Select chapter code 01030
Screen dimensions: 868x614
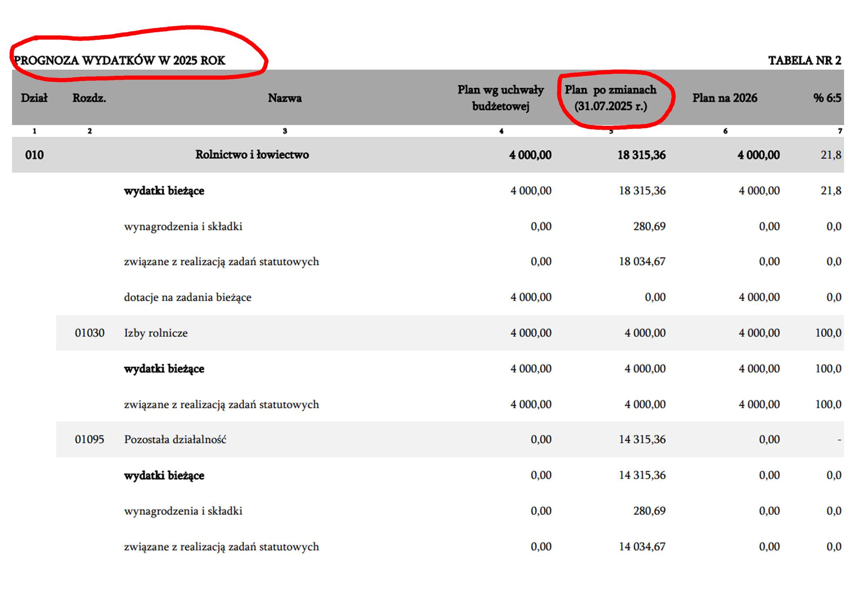(89, 333)
